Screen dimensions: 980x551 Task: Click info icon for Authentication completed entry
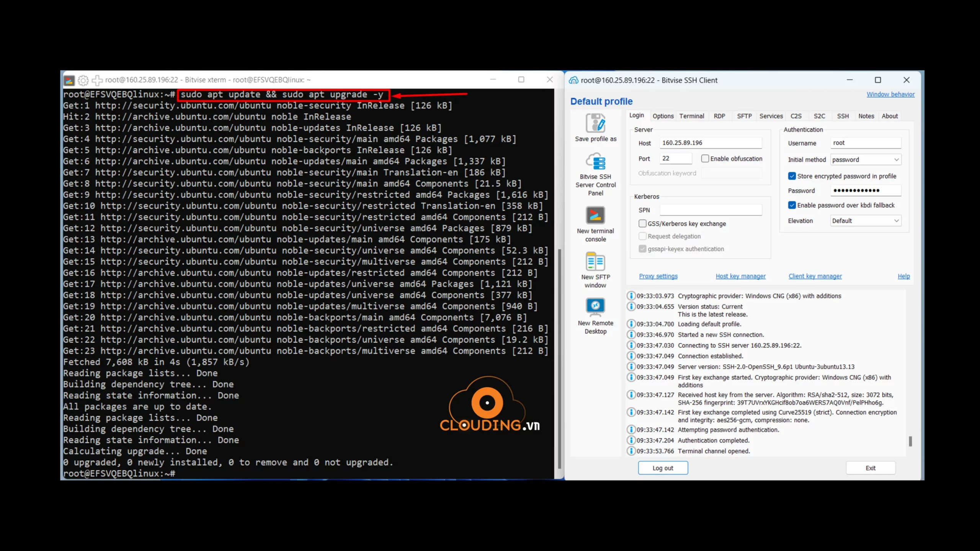click(631, 440)
